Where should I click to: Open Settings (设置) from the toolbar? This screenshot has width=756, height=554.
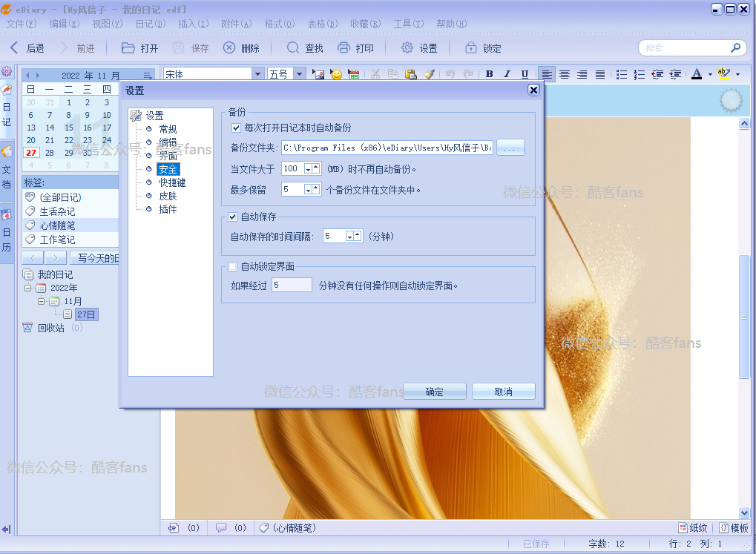419,48
